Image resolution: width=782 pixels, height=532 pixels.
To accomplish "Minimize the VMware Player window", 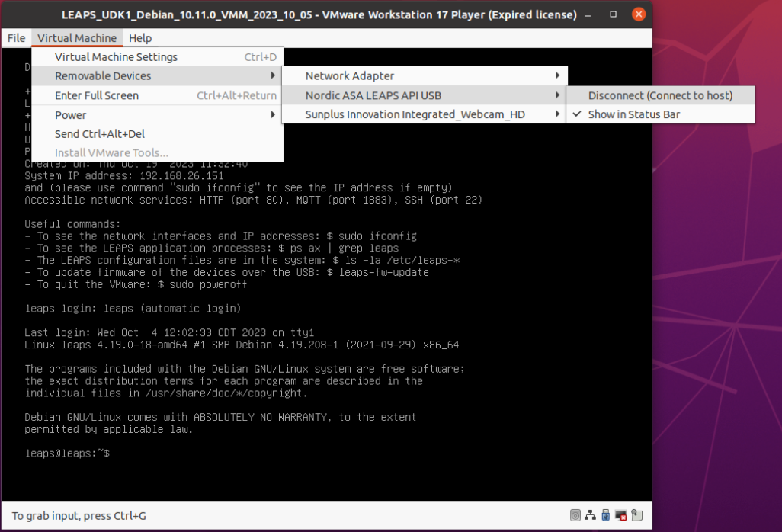I will 588,14.
